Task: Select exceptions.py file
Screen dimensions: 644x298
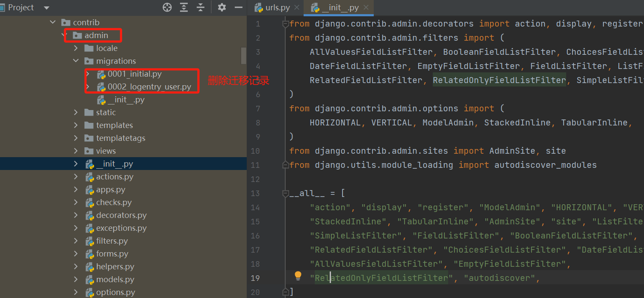Action: tap(121, 228)
